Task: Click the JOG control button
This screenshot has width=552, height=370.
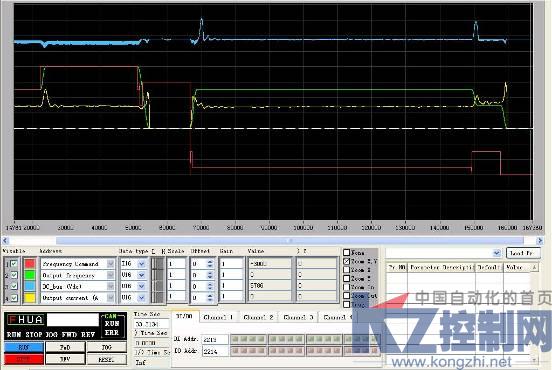Action: pyautogui.click(x=107, y=347)
